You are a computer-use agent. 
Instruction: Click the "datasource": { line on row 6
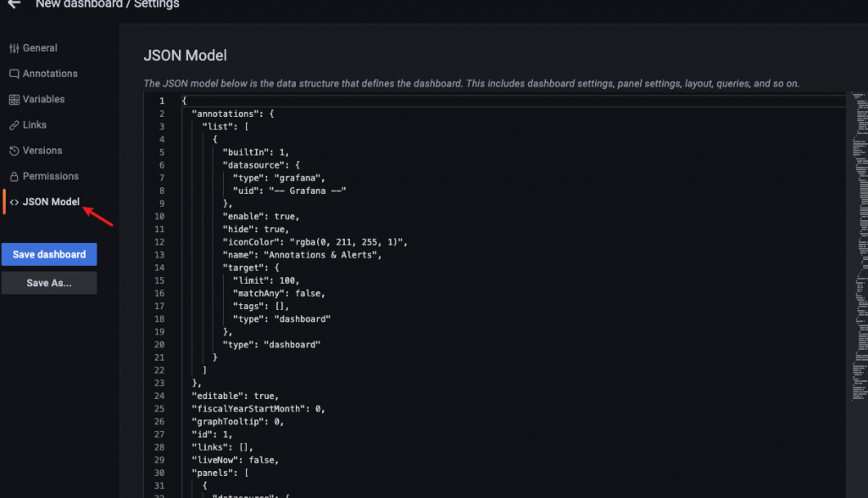click(261, 165)
